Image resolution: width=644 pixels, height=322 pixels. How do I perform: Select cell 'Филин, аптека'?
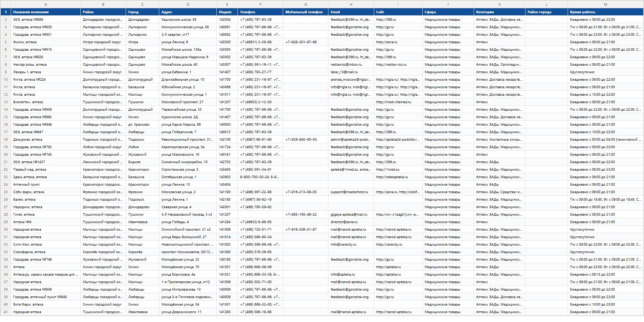[x=46, y=42]
